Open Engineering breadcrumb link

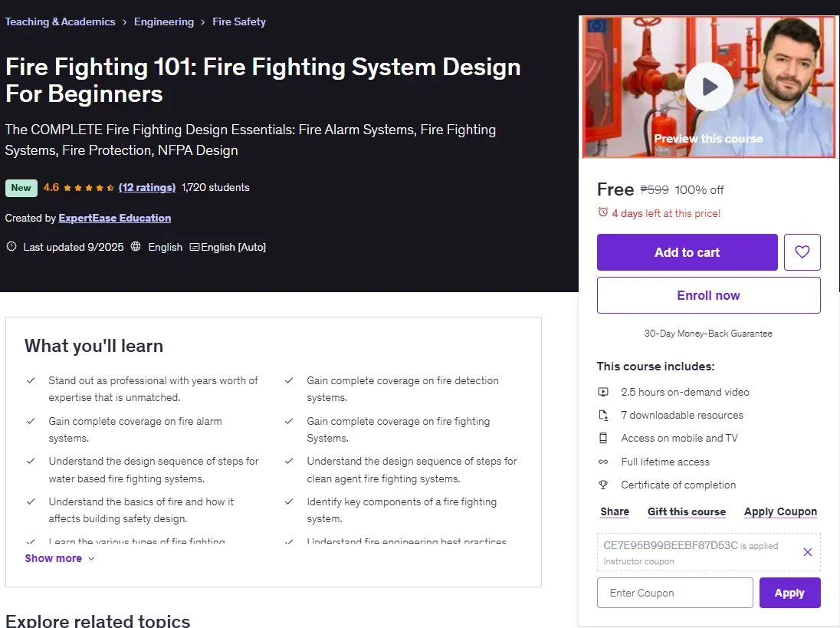[164, 22]
